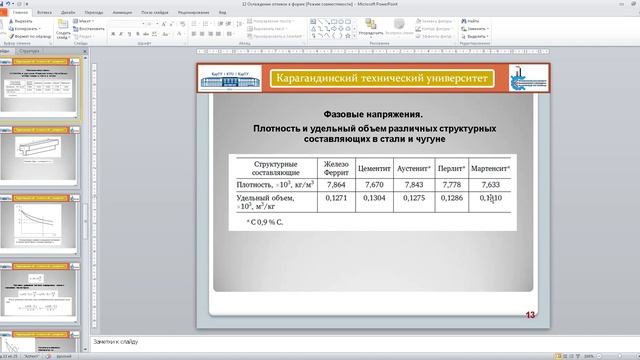640x360 pixels.
Task: Open Заменить dropdown
Action: click(x=475, y=29)
